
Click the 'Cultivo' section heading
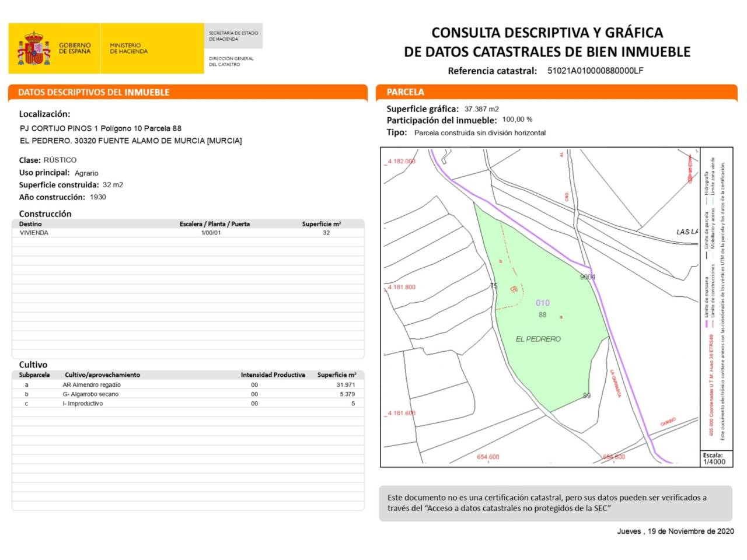(33, 365)
